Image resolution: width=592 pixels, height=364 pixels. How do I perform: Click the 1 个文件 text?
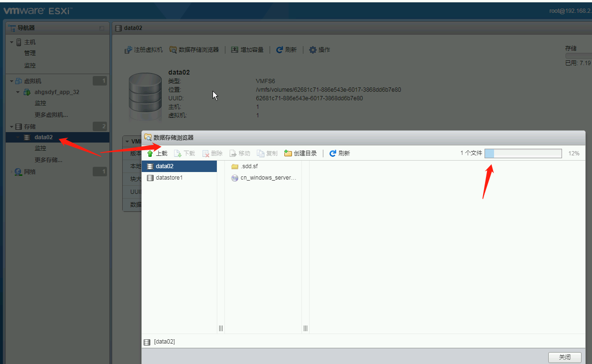click(x=471, y=153)
